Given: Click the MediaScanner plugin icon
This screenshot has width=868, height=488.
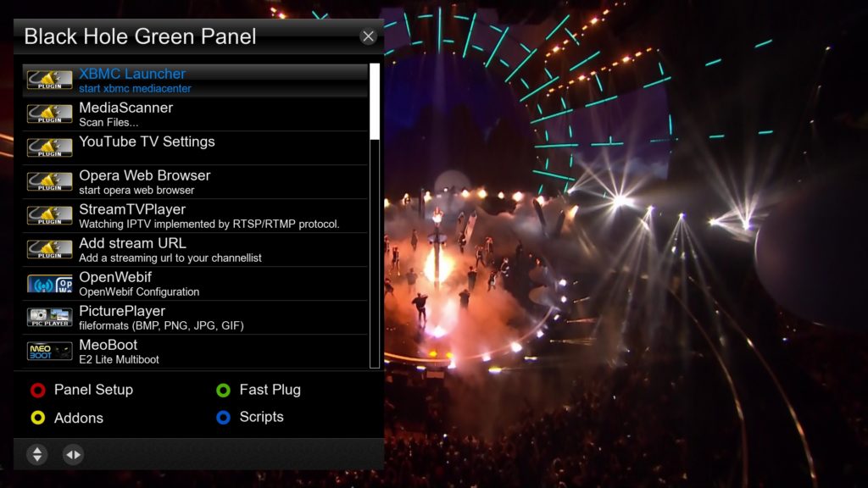Looking at the screenshot, I should pos(50,114).
